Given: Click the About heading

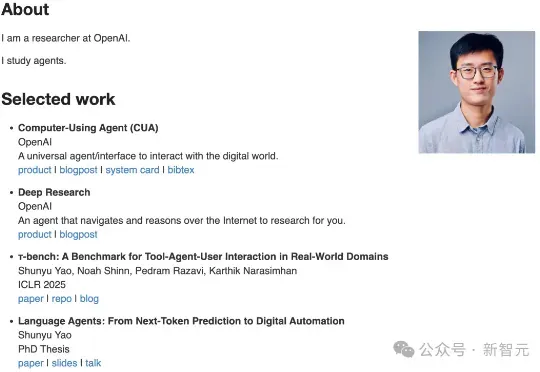Looking at the screenshot, I should 25,9.
